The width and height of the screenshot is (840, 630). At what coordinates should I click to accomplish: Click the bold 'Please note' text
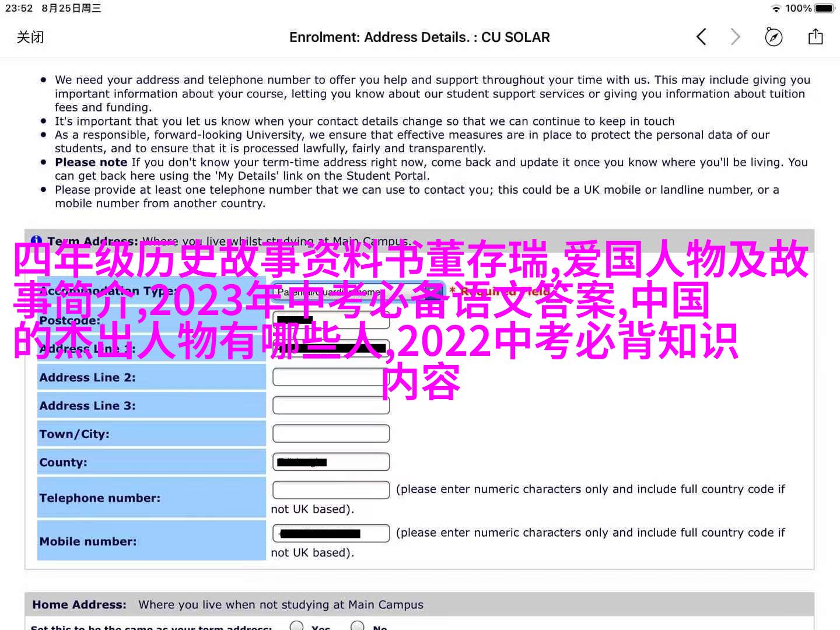[x=91, y=162]
